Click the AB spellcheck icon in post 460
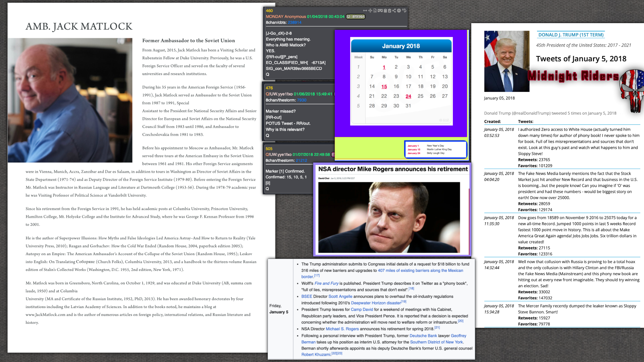The width and height of the screenshot is (644, 362). pyautogui.click(x=404, y=10)
